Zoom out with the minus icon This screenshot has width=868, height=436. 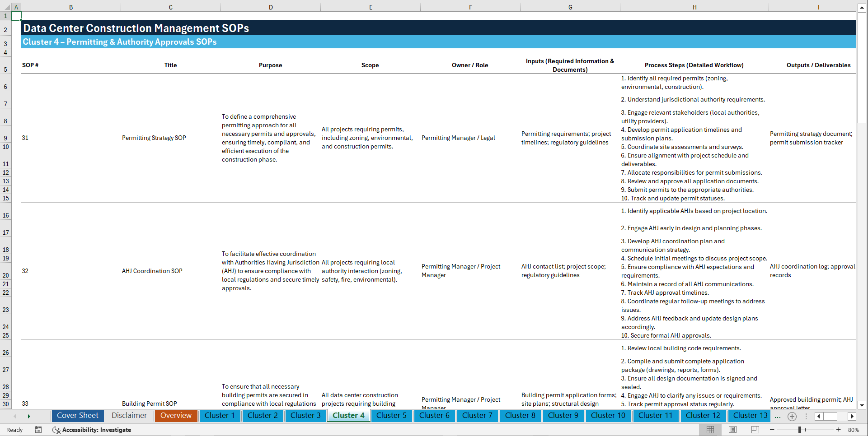point(772,429)
